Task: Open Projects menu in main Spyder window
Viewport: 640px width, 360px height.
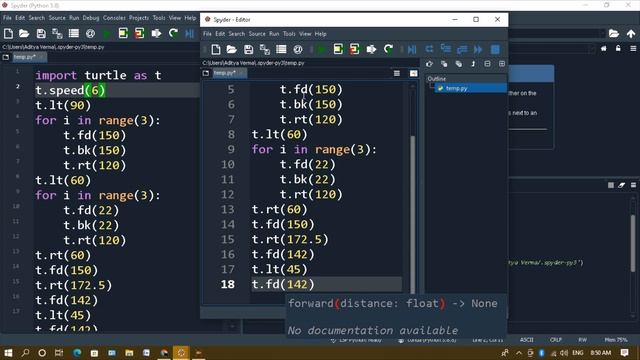Action: coord(139,18)
